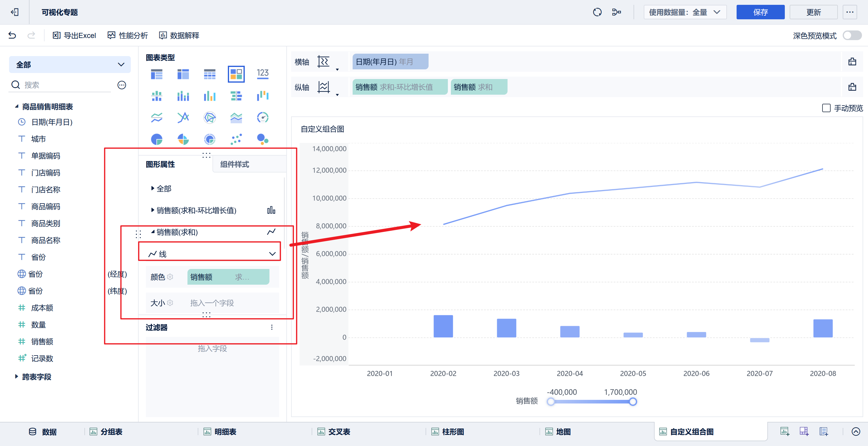Click the right handle of 销售额 range slider
Image resolution: width=868 pixels, height=446 pixels.
click(x=633, y=401)
